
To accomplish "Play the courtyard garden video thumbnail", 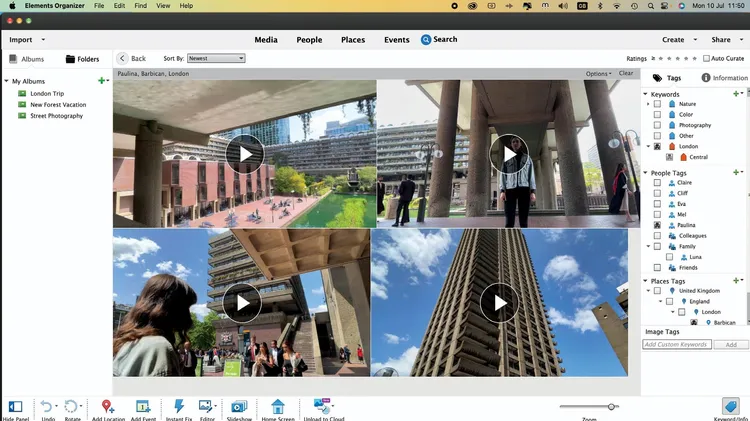I will point(245,154).
